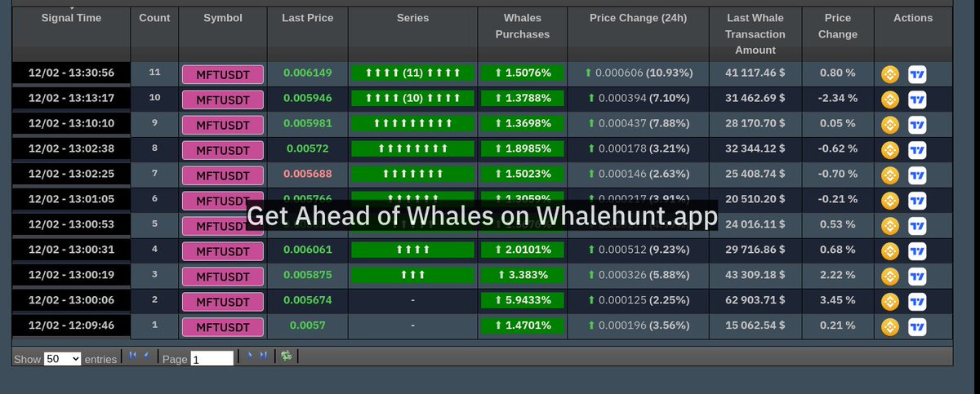The image size is (980, 394).
Task: Click the whale purchase value 3.383%
Action: click(523, 275)
